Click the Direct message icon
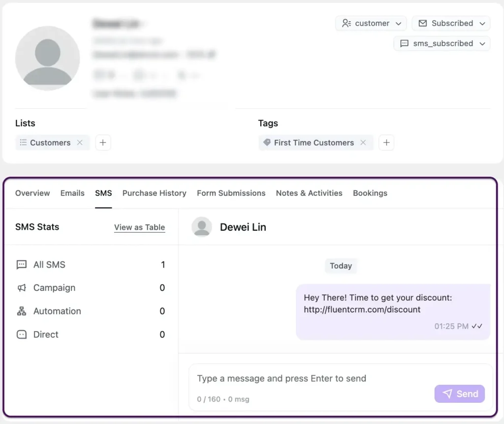Screen dimensions: 504x424 (21, 334)
